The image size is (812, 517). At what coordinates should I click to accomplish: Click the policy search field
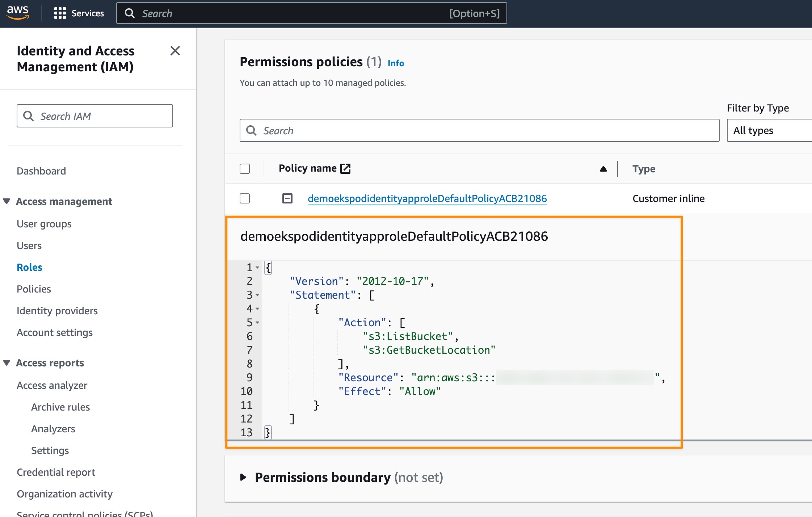[479, 130]
